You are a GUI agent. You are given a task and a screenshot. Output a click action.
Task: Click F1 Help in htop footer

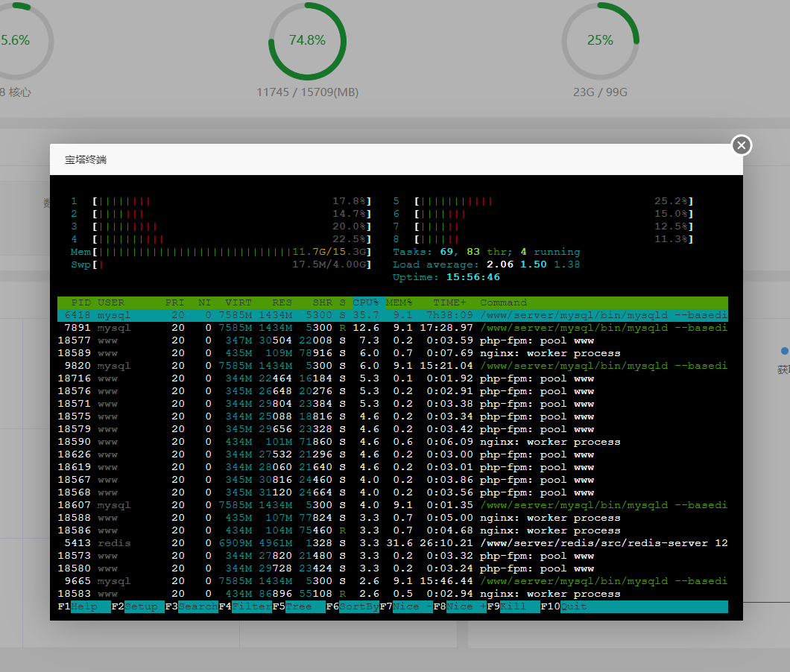tap(84, 606)
